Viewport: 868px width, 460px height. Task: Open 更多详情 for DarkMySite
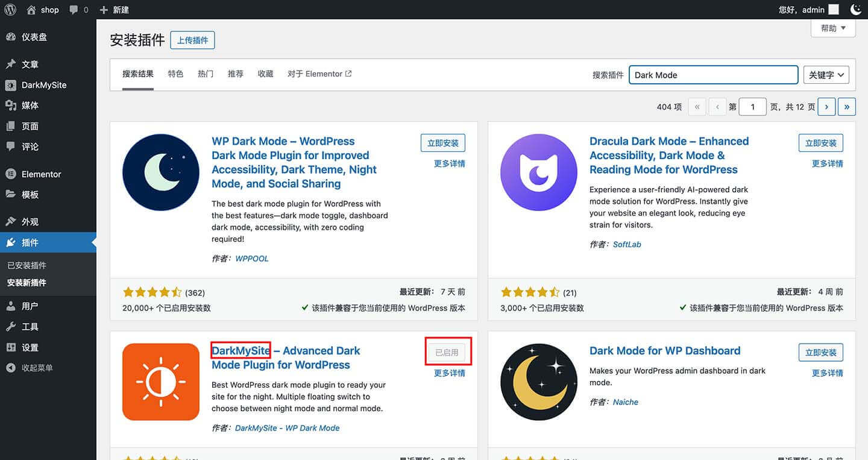pos(450,373)
